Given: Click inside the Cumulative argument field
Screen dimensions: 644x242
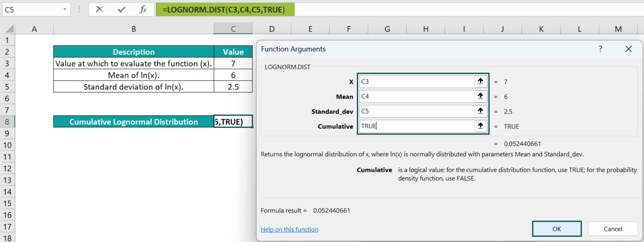Looking at the screenshot, I should (x=415, y=126).
